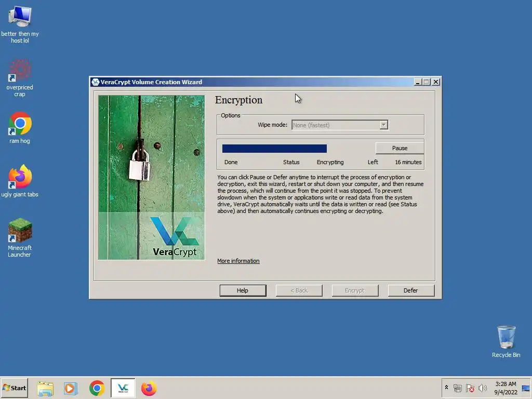Show hidden tray icons arrow
The image size is (532, 399).
tap(446, 388)
